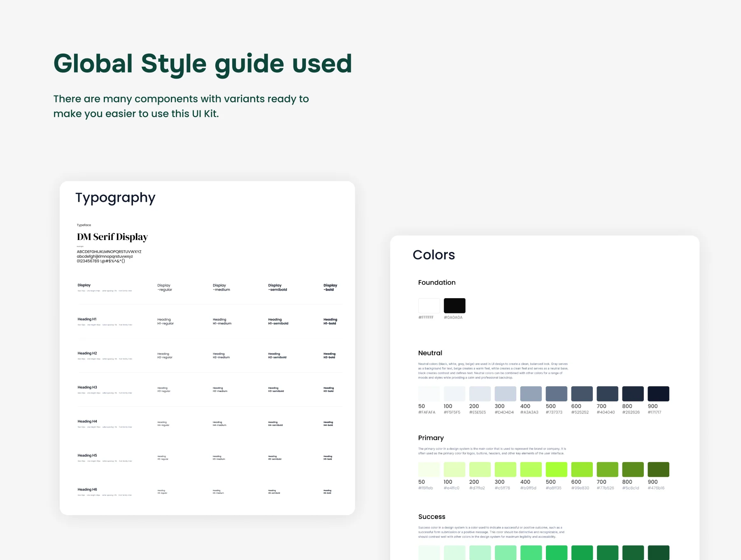The width and height of the screenshot is (741, 560).
Task: Select the 'Heading H2-regular' sample
Action: click(x=165, y=356)
